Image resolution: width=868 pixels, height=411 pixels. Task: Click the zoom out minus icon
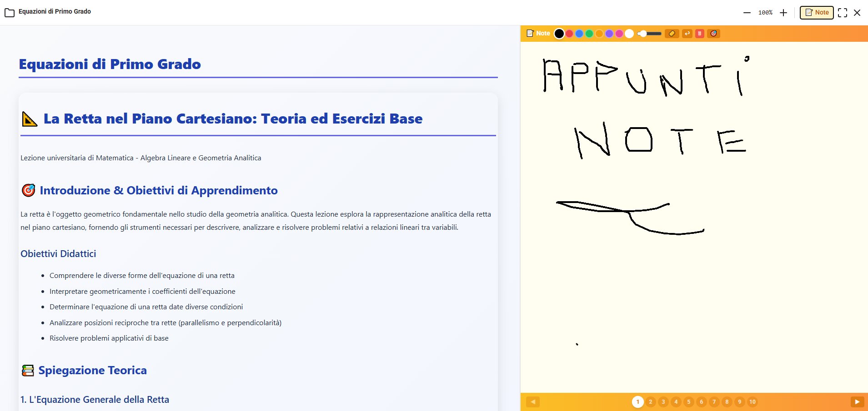[747, 13]
